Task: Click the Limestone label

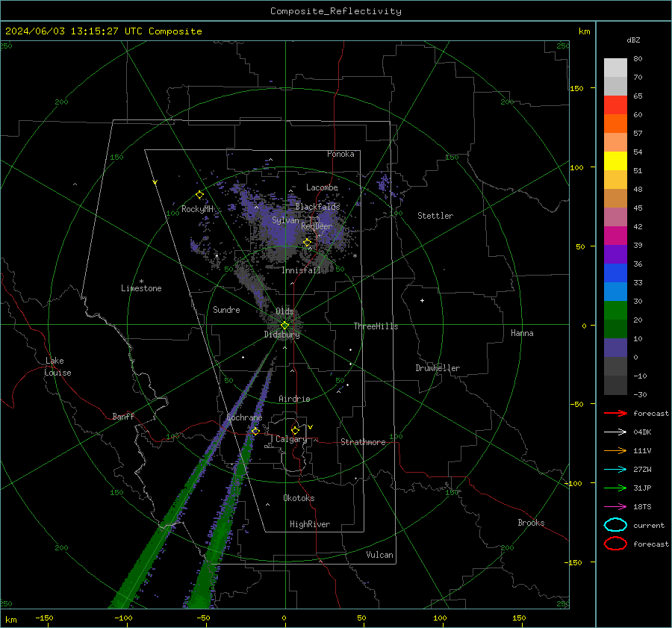Action: click(x=141, y=288)
